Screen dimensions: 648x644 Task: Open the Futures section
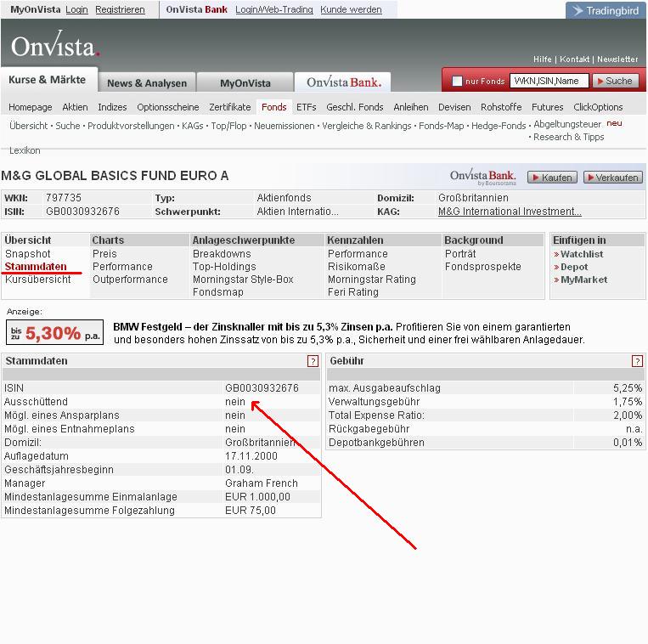point(547,107)
